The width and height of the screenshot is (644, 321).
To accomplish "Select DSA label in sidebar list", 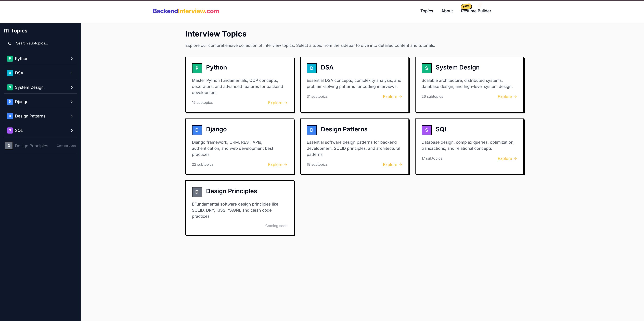I will coord(19,73).
